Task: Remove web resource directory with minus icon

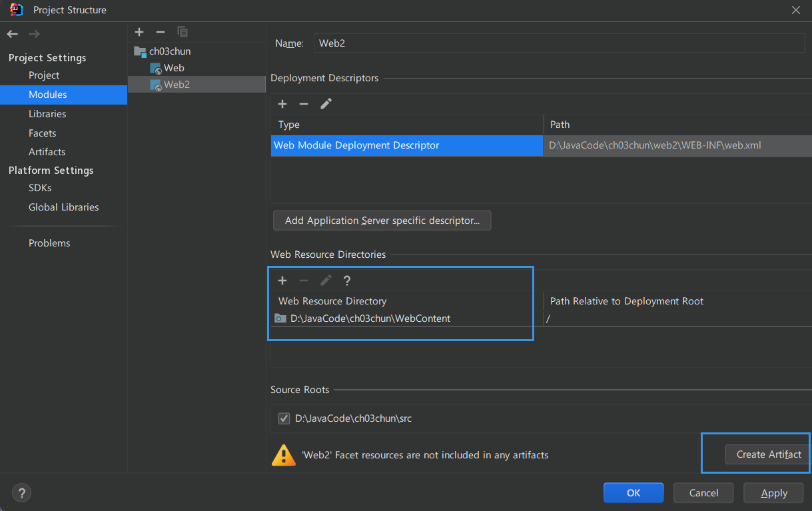Action: click(304, 280)
